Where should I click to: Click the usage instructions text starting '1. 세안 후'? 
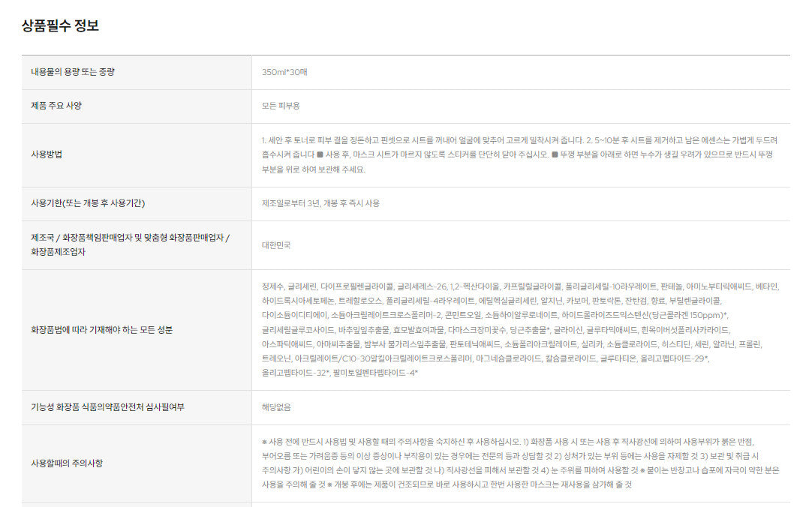[x=518, y=140]
